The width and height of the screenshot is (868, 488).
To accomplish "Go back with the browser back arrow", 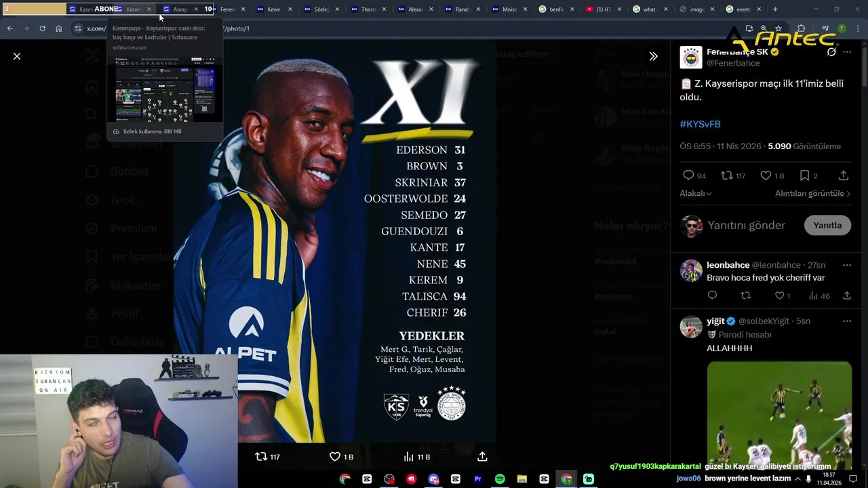I will [9, 28].
